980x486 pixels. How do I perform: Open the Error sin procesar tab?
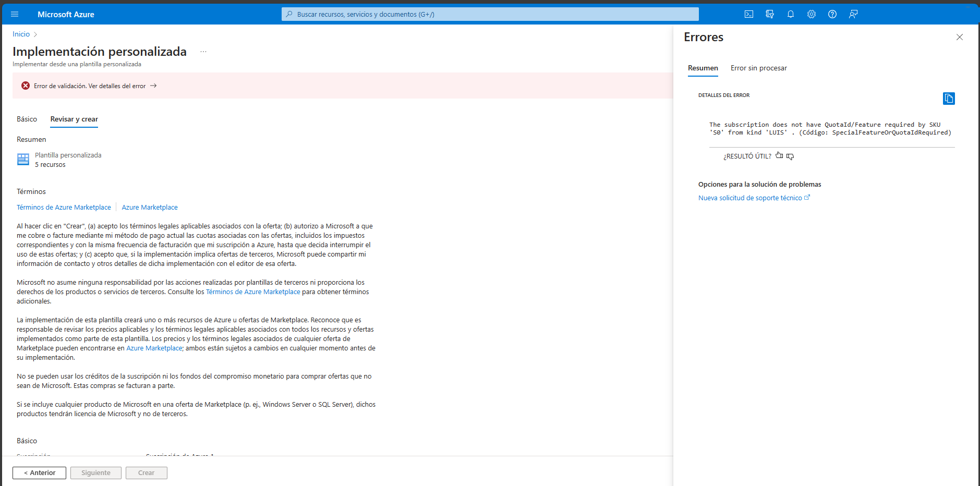[x=759, y=68]
